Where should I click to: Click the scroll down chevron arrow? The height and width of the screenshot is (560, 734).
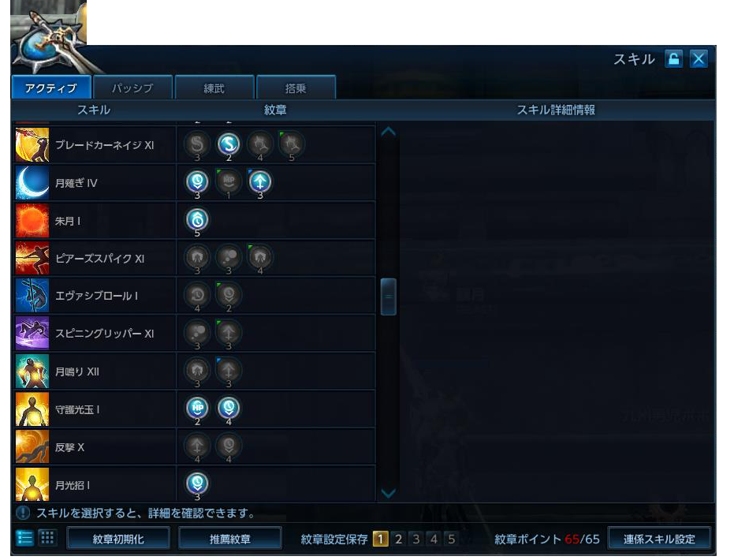pyautogui.click(x=388, y=493)
